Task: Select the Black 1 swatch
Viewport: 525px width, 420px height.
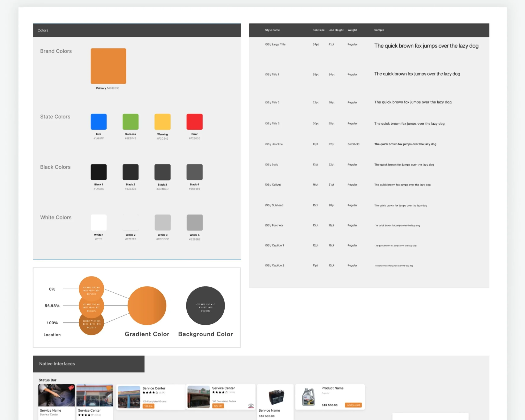Action: click(99, 172)
